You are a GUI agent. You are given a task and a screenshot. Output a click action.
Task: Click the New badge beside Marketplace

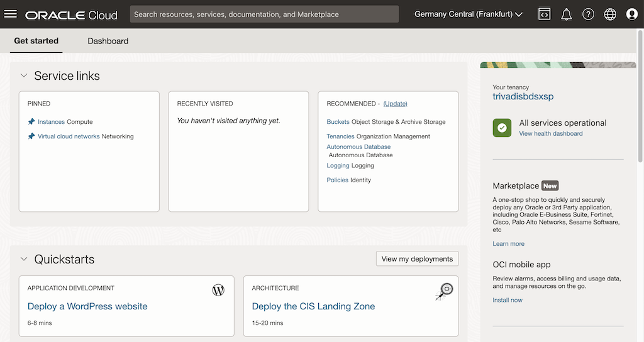(x=550, y=185)
